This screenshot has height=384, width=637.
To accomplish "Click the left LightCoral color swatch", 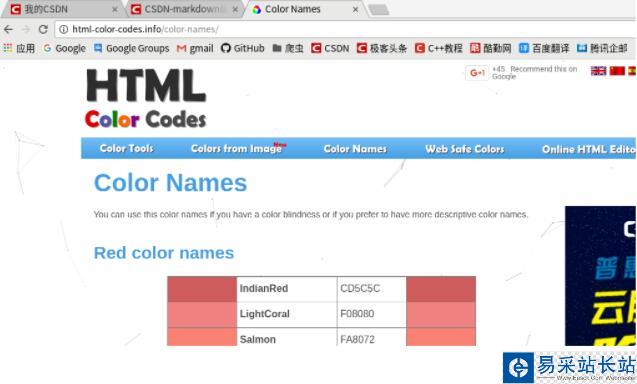I will [202, 315].
